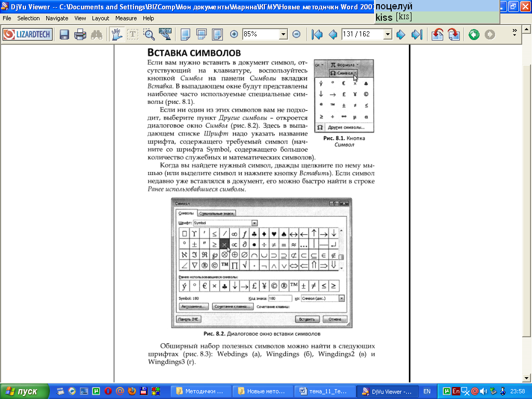Click the page number input field
Image resolution: width=532 pixels, height=399 pixels.
362,34
